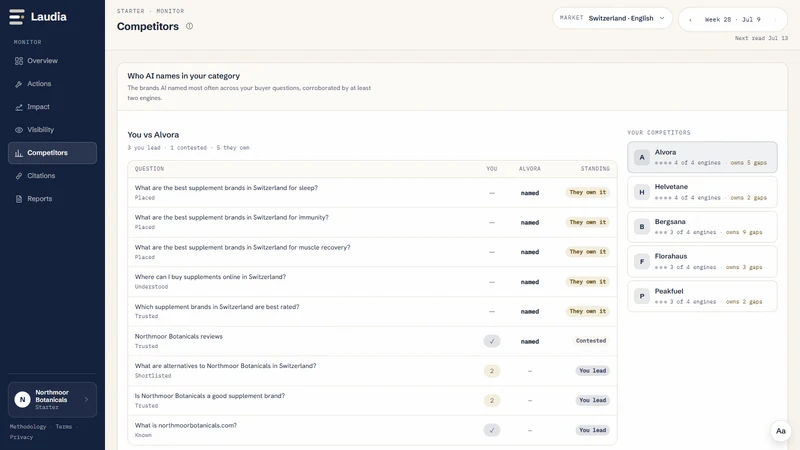
Task: Open the Privacy link
Action: (x=21, y=437)
